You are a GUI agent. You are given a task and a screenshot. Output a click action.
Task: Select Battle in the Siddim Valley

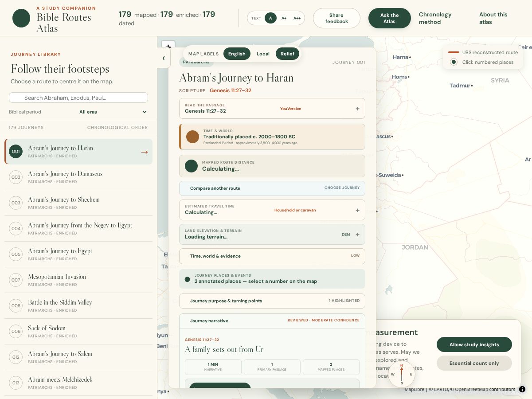point(78,306)
